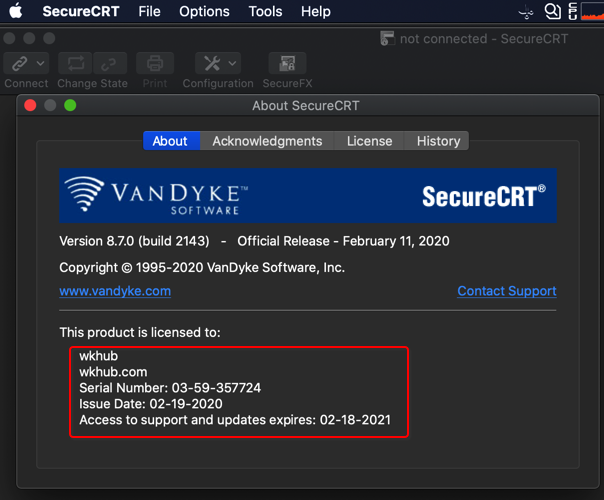604x500 pixels.
Task: Open the Configuration tools icon
Action: (x=211, y=64)
